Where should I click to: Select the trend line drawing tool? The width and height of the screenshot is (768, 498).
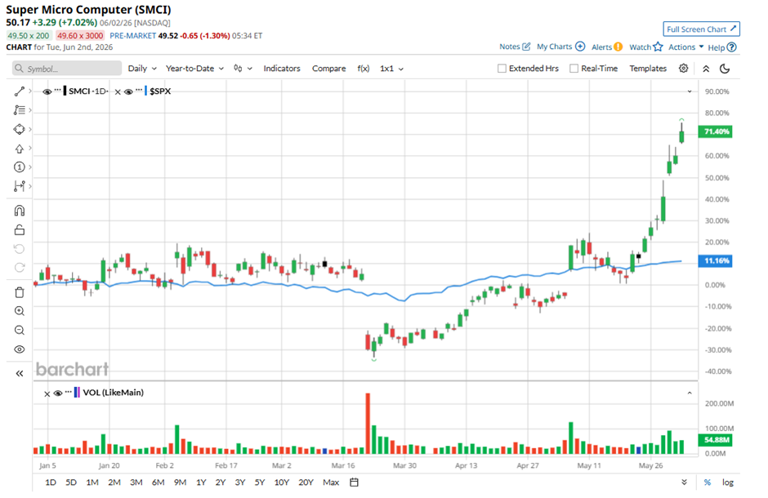pyautogui.click(x=19, y=91)
